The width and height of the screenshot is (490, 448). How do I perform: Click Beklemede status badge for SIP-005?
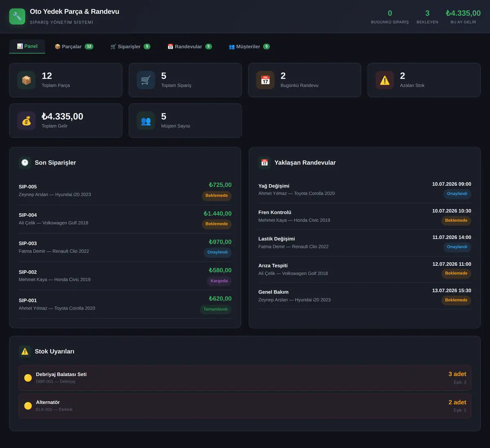[217, 196]
